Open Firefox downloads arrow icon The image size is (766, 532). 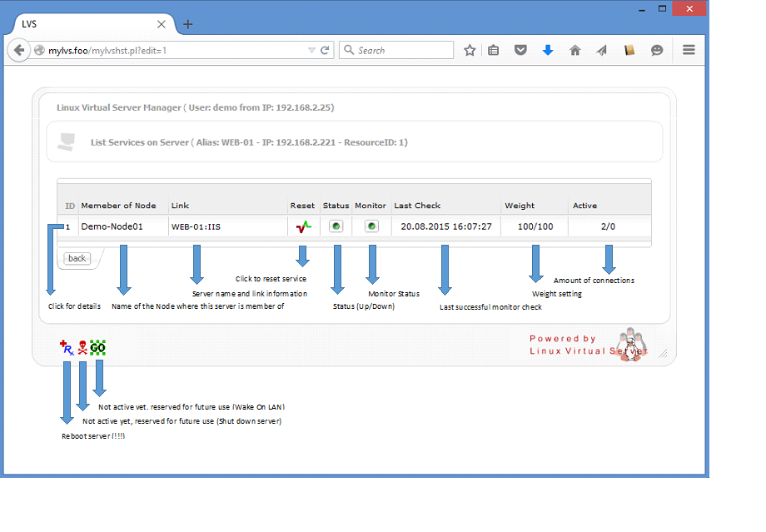click(x=548, y=50)
